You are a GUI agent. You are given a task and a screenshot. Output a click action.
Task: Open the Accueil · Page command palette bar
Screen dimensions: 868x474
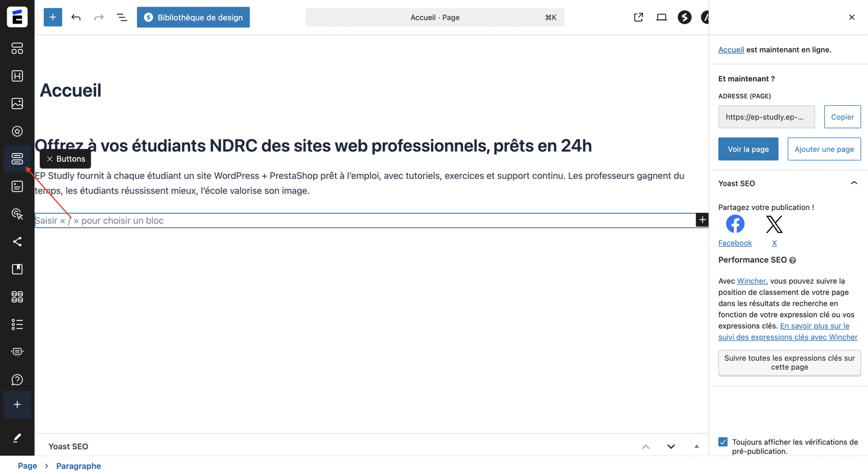point(435,17)
